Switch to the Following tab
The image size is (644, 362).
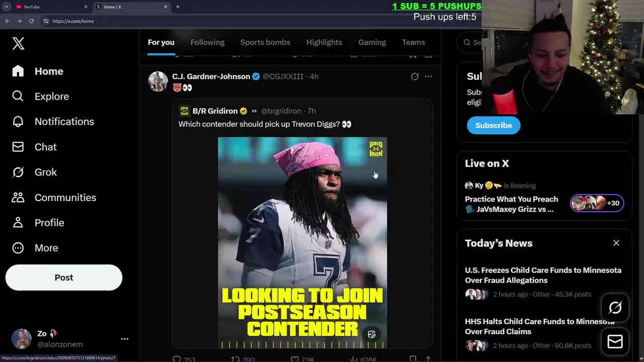[x=207, y=42]
